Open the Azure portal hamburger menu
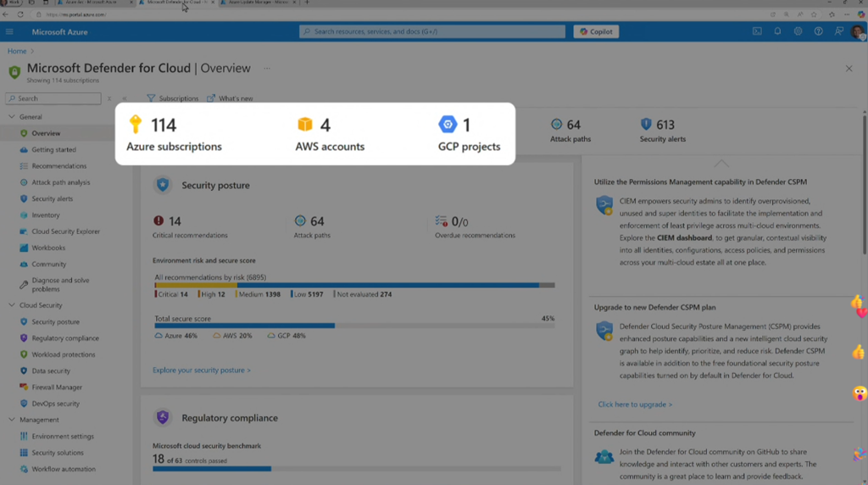The image size is (868, 485). tap(9, 31)
